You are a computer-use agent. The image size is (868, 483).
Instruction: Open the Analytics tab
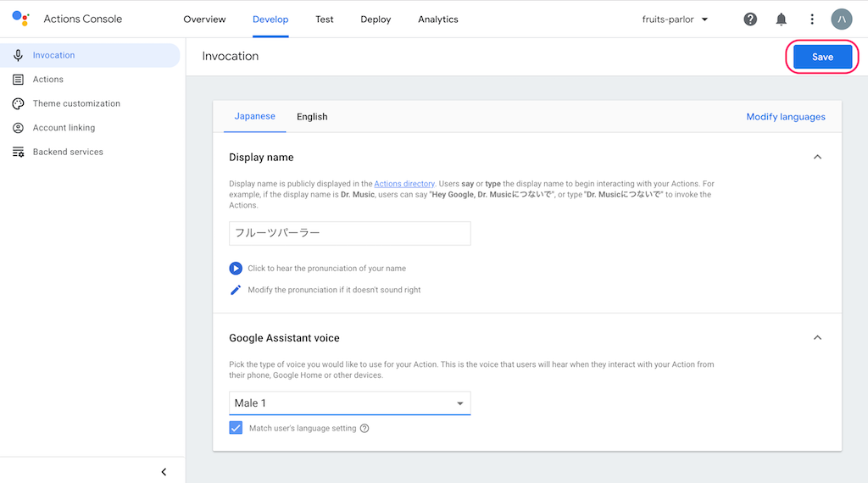[x=438, y=19]
